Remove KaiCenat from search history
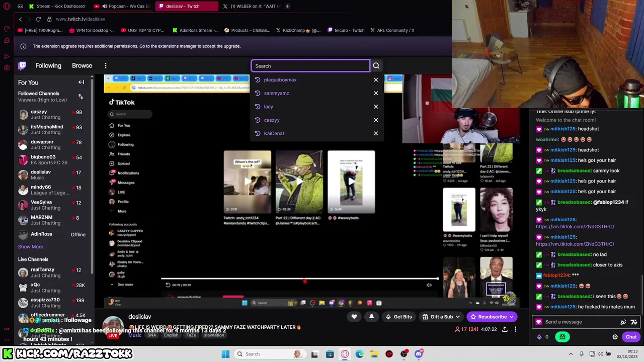The image size is (644, 362). point(376,133)
